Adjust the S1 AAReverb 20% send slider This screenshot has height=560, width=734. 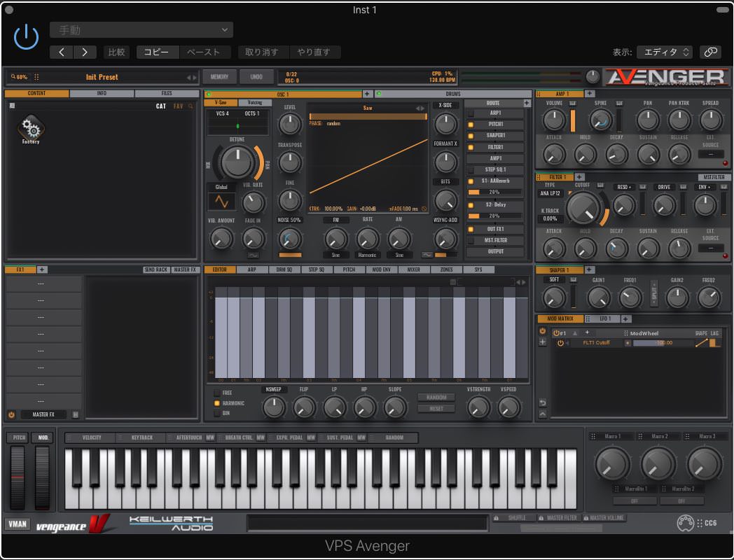[x=494, y=192]
